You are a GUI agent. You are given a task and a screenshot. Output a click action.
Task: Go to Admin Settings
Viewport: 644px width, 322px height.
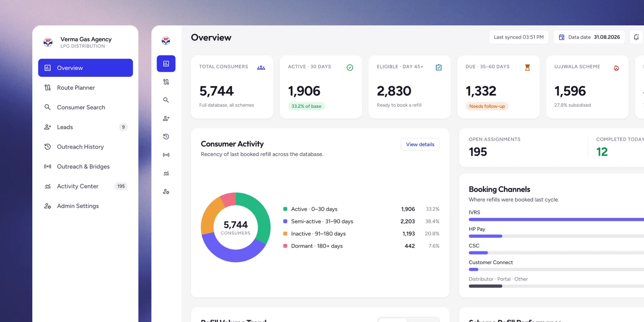pyautogui.click(x=85, y=206)
